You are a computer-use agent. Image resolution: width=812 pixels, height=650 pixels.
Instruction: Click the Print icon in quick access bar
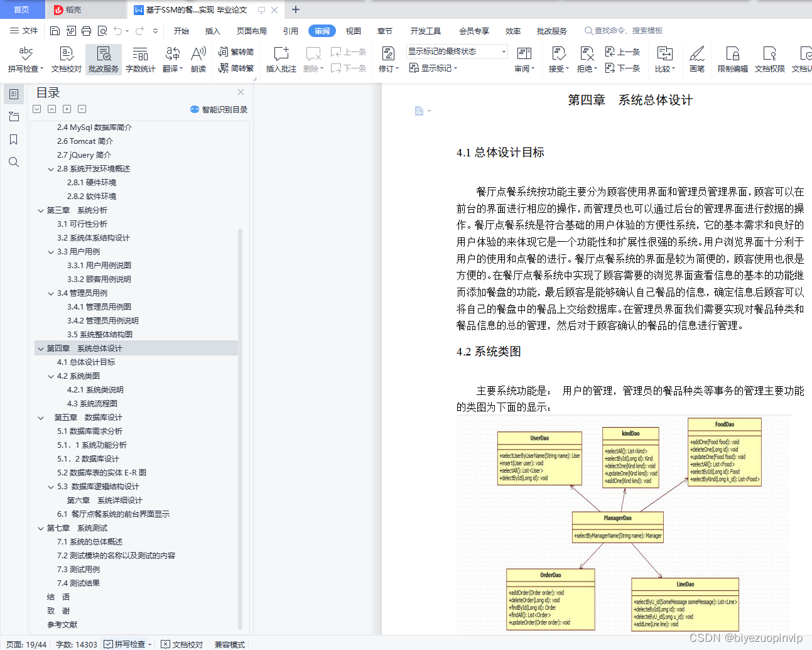coord(86,31)
